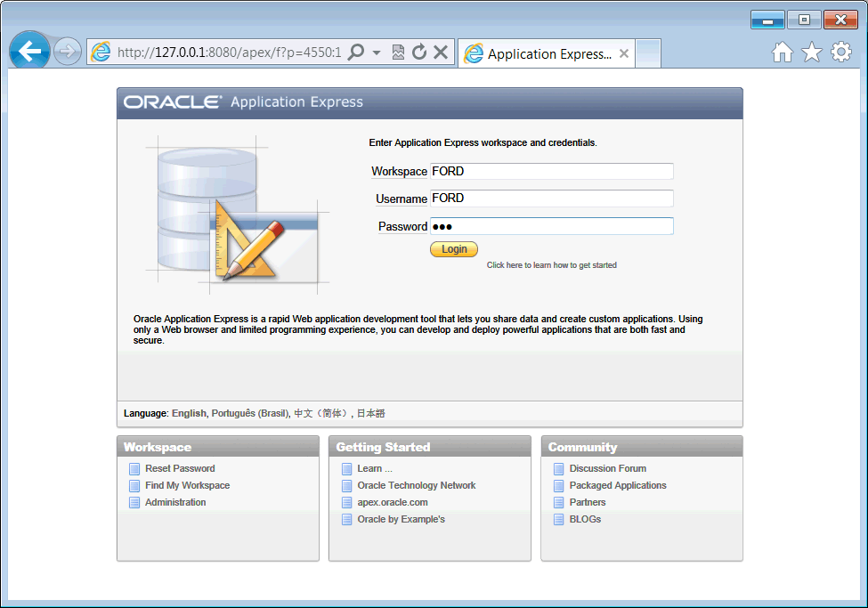The height and width of the screenshot is (608, 868).
Task: Open the apex.oracle.com link
Action: pos(393,502)
